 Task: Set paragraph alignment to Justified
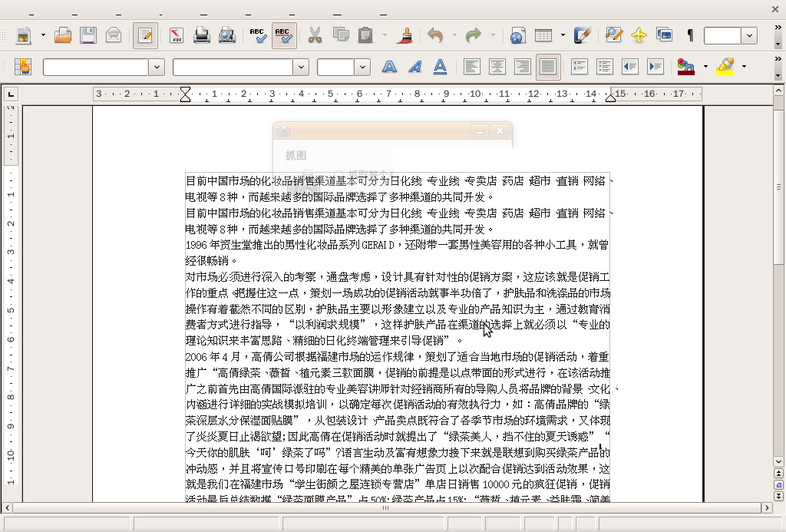click(548, 67)
